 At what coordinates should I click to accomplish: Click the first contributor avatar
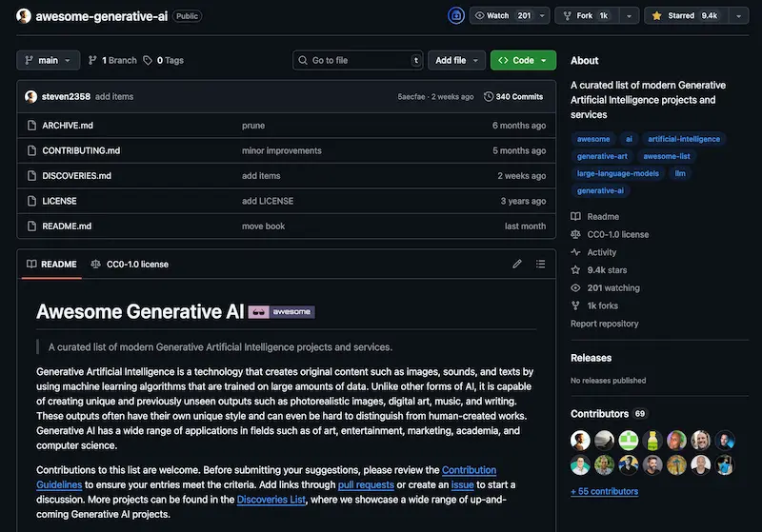[x=580, y=441]
